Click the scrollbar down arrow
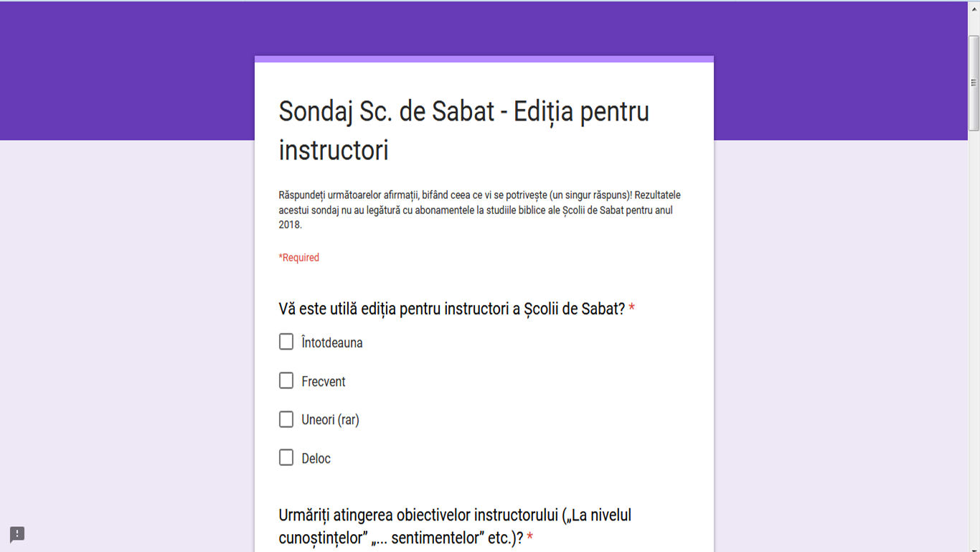980x552 pixels. click(974, 549)
